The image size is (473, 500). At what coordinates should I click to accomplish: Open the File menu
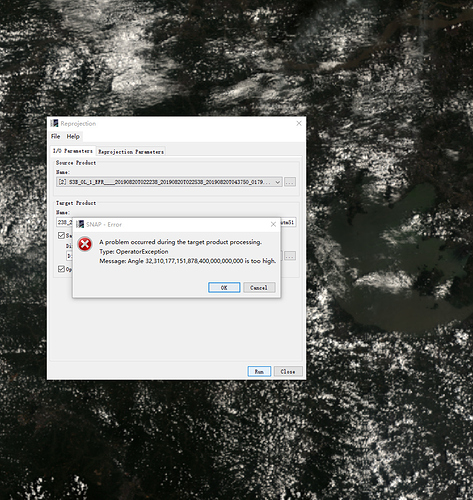point(55,136)
